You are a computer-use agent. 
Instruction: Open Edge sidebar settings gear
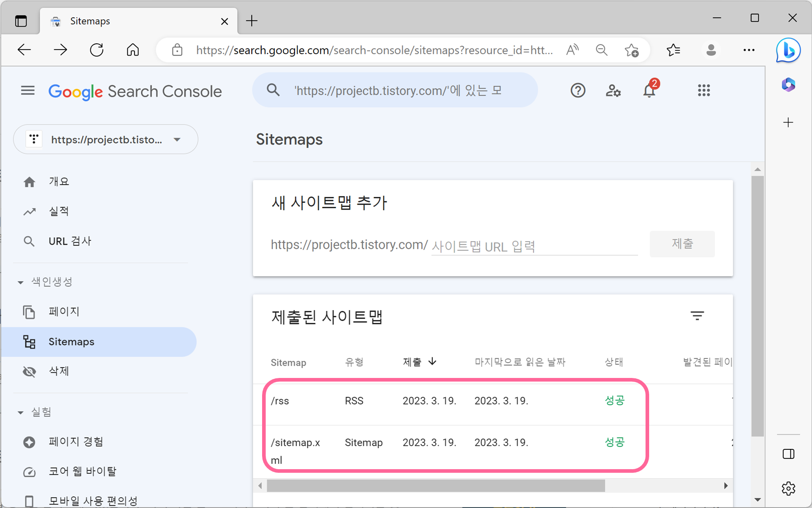coord(788,488)
